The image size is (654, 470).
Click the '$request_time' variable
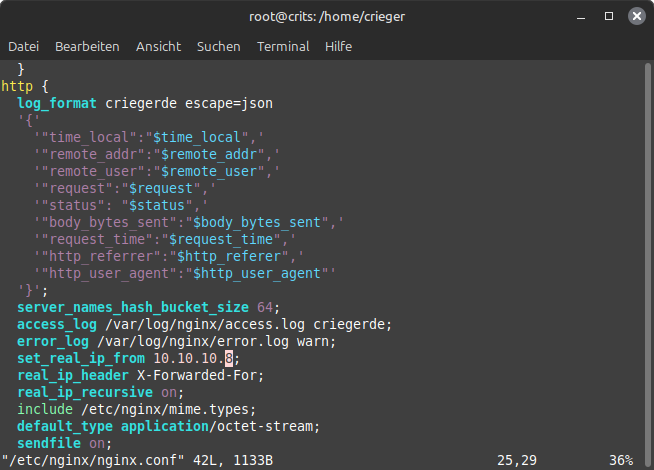pyautogui.click(x=221, y=239)
